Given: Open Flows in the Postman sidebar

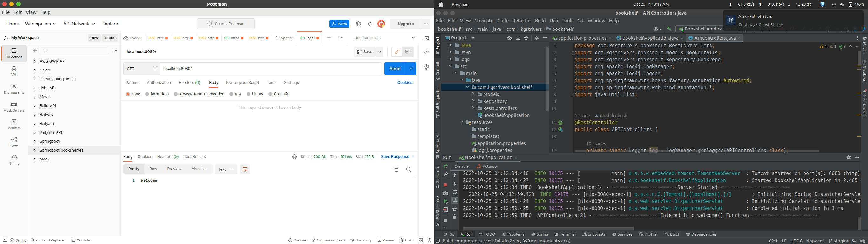Looking at the screenshot, I should pos(14,142).
